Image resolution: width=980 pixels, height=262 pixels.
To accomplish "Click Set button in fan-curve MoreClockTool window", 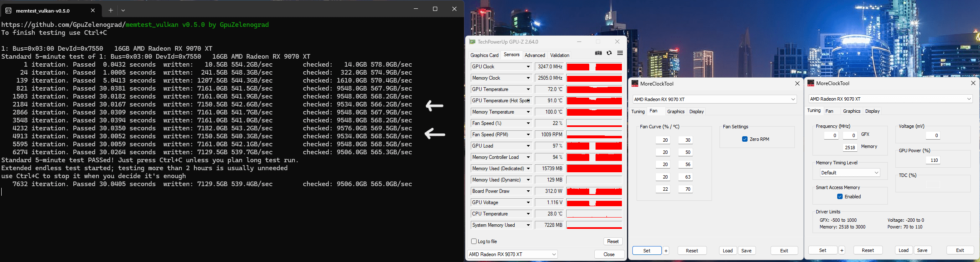I will click(x=647, y=251).
